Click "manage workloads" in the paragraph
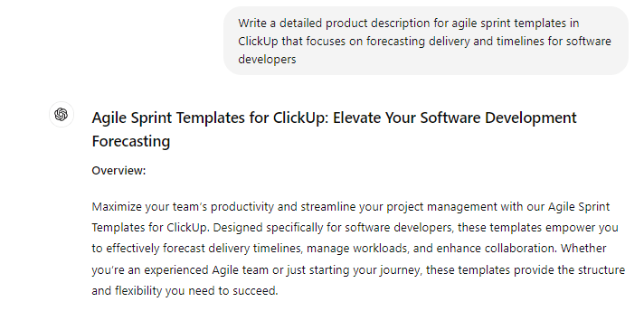644x330 pixels. tap(357, 249)
